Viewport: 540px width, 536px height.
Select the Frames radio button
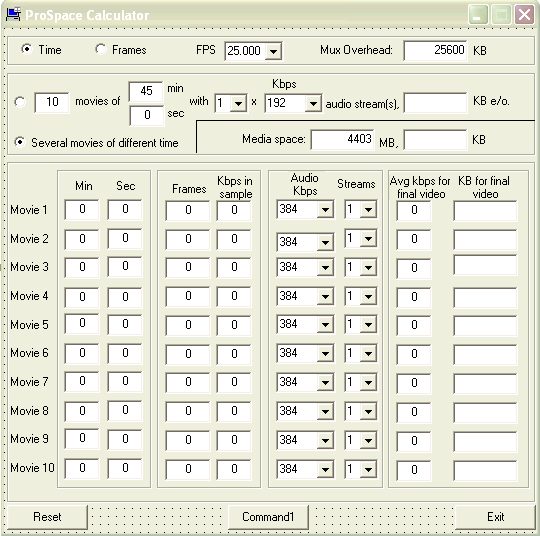pyautogui.click(x=101, y=49)
